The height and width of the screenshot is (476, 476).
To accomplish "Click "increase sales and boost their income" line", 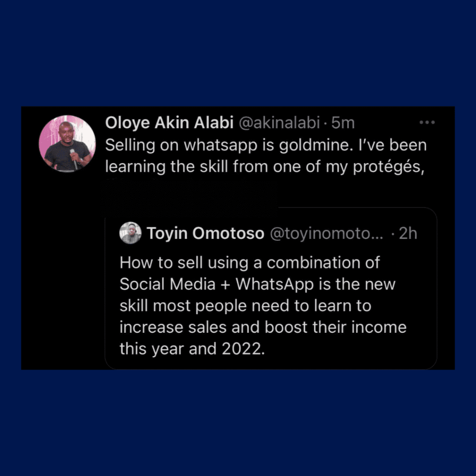I will click(x=263, y=327).
